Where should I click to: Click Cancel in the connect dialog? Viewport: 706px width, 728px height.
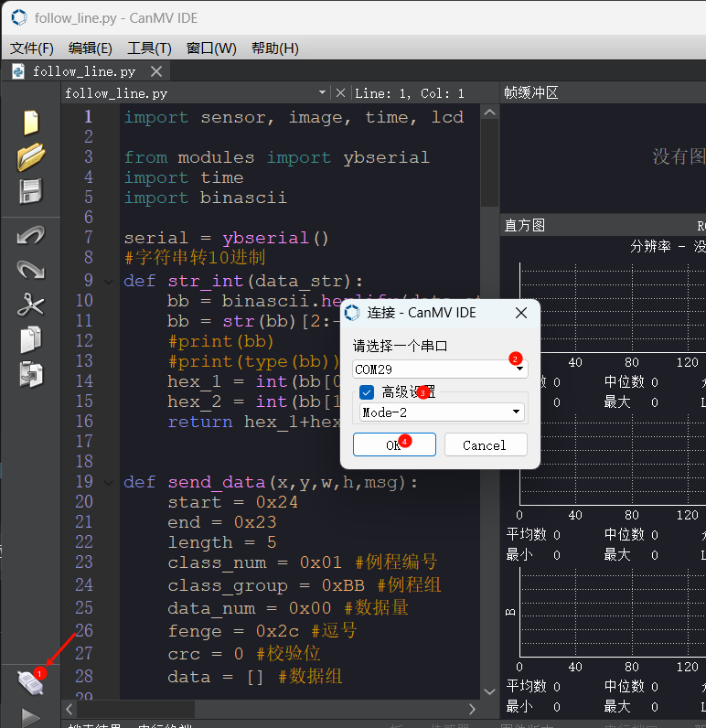point(485,445)
